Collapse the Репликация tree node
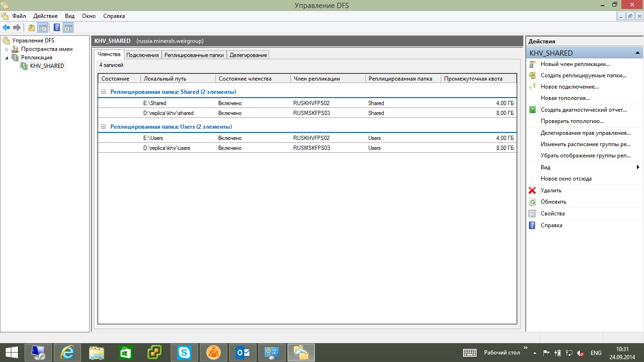This screenshot has height=362, width=644. pos(7,58)
